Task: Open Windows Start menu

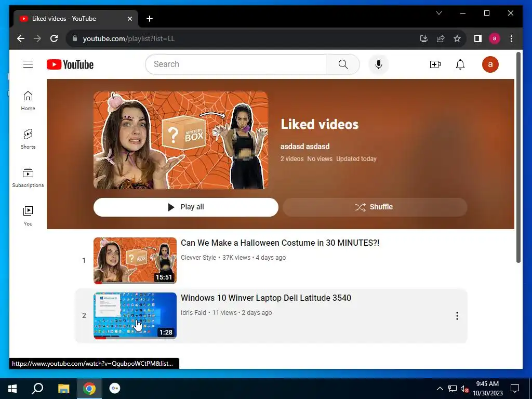Action: tap(12, 389)
